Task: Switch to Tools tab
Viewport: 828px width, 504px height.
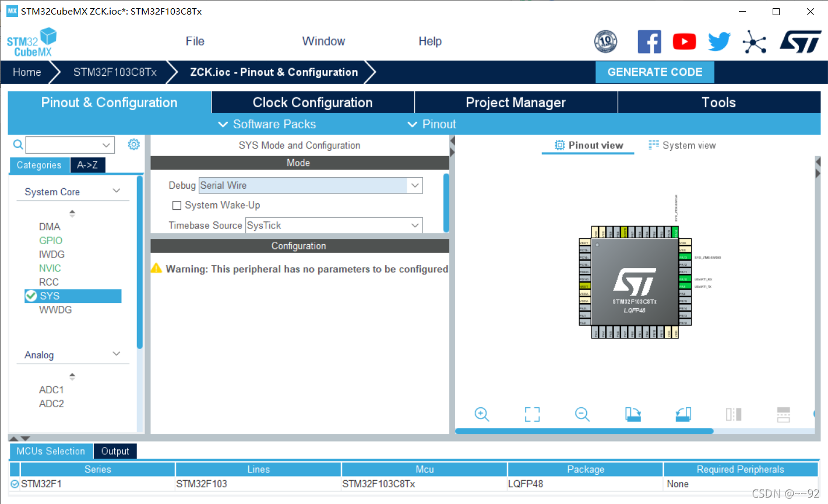Action: coord(719,103)
